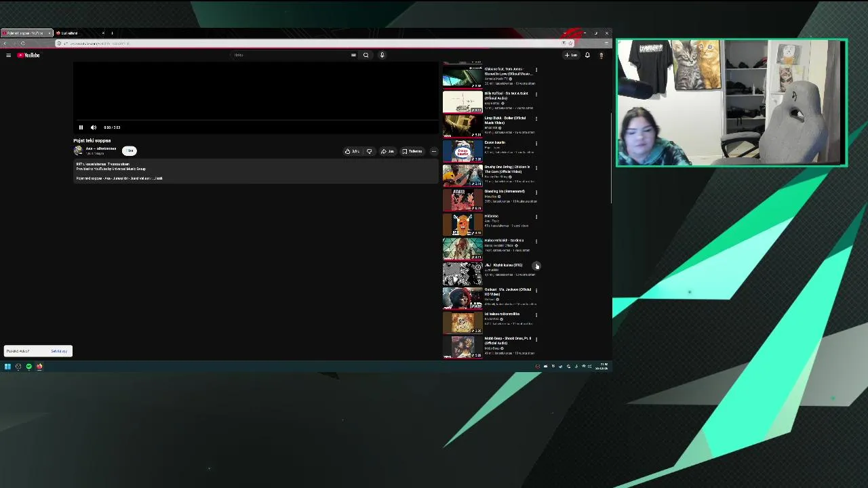
Task: Save the video with Tallenna button
Action: pos(412,151)
